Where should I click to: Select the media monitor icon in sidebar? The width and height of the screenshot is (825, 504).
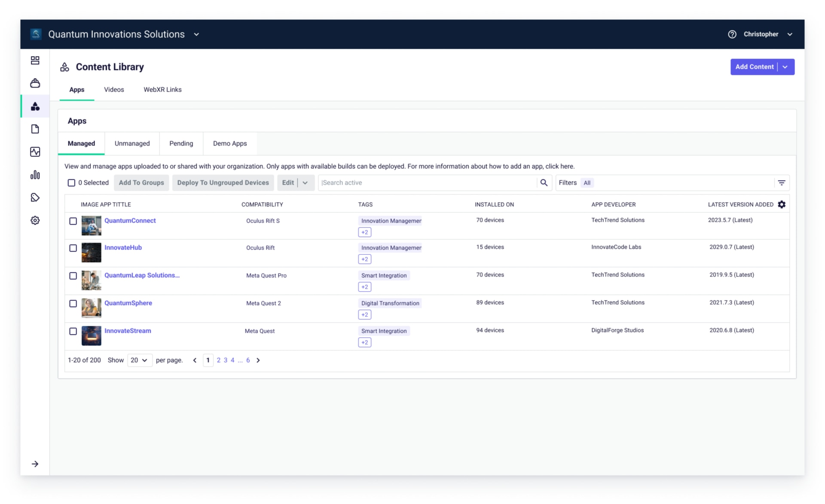[x=35, y=152]
